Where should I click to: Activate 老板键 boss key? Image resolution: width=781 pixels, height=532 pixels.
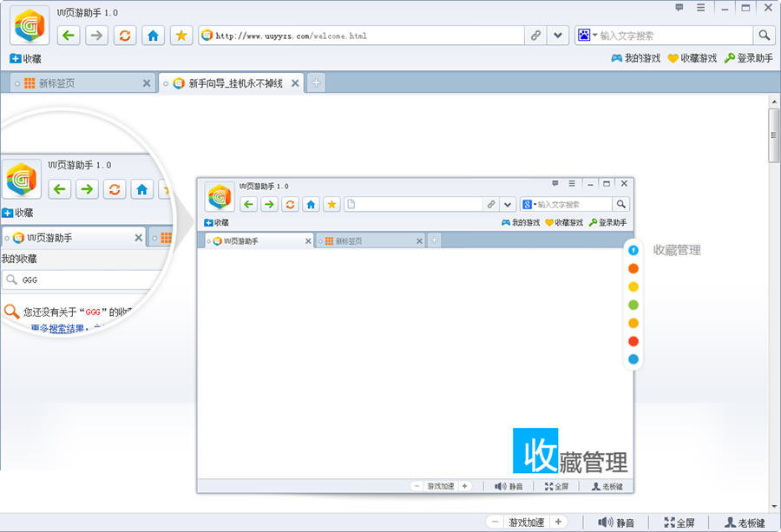click(745, 522)
